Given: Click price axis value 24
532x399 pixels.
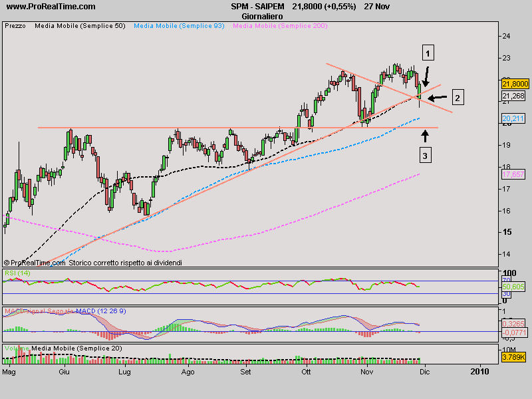Looking at the screenshot, I should pyautogui.click(x=506, y=36).
